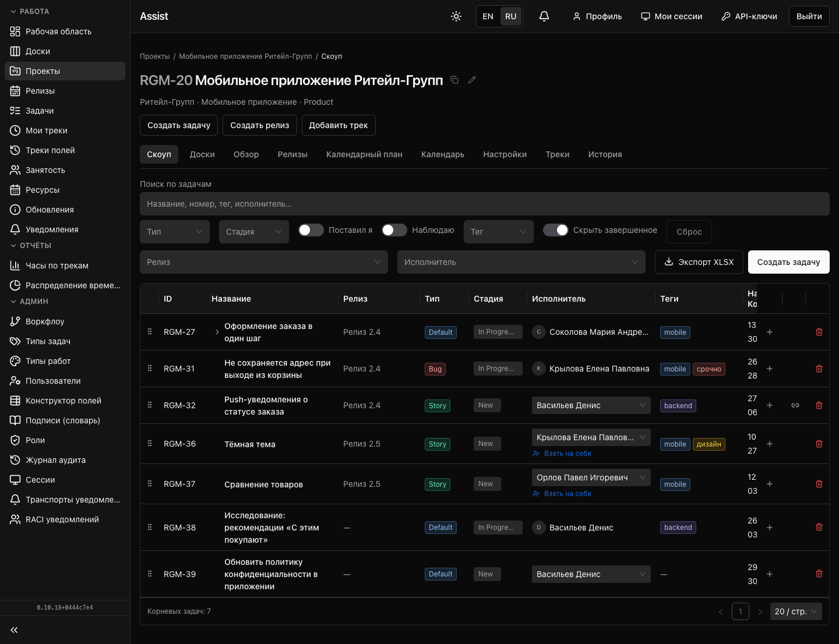Open the notifications bell in header
The height and width of the screenshot is (644, 839).
tap(544, 16)
